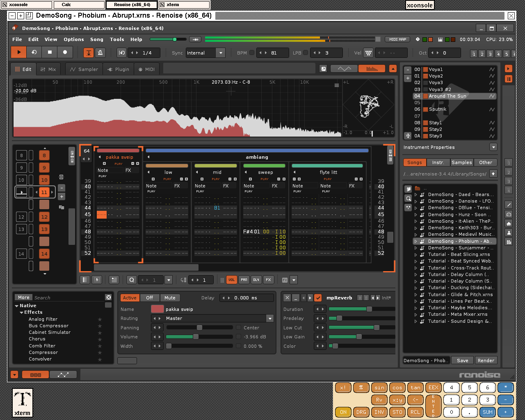Select the Samples browser tab
This screenshot has width=525, height=420.
[462, 162]
